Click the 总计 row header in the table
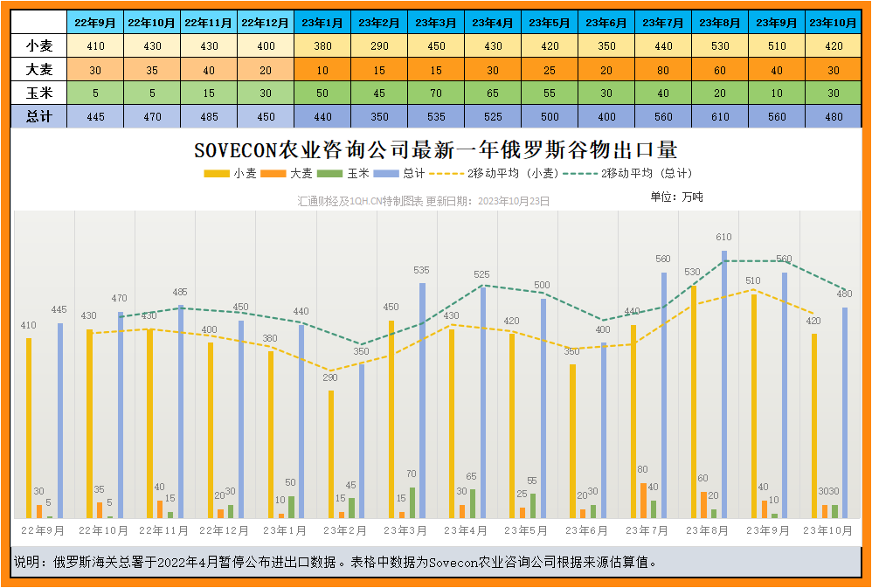Image resolution: width=872 pixels, height=588 pixels. tap(38, 116)
